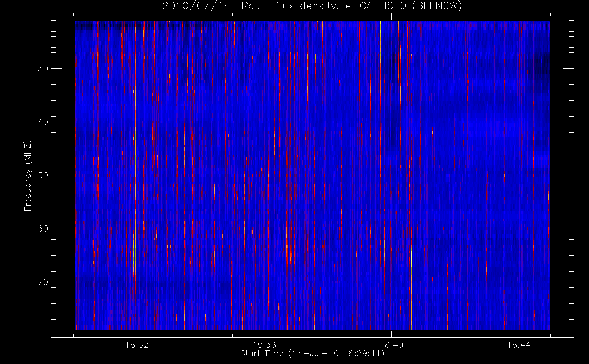Click the 60 frequency tick label

(x=43, y=229)
